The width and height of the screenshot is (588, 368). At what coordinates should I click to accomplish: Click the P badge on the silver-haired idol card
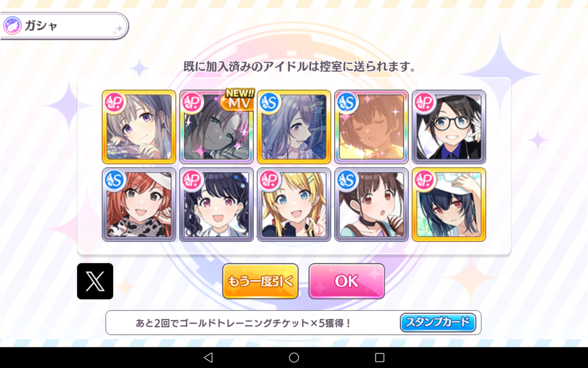coord(115,102)
